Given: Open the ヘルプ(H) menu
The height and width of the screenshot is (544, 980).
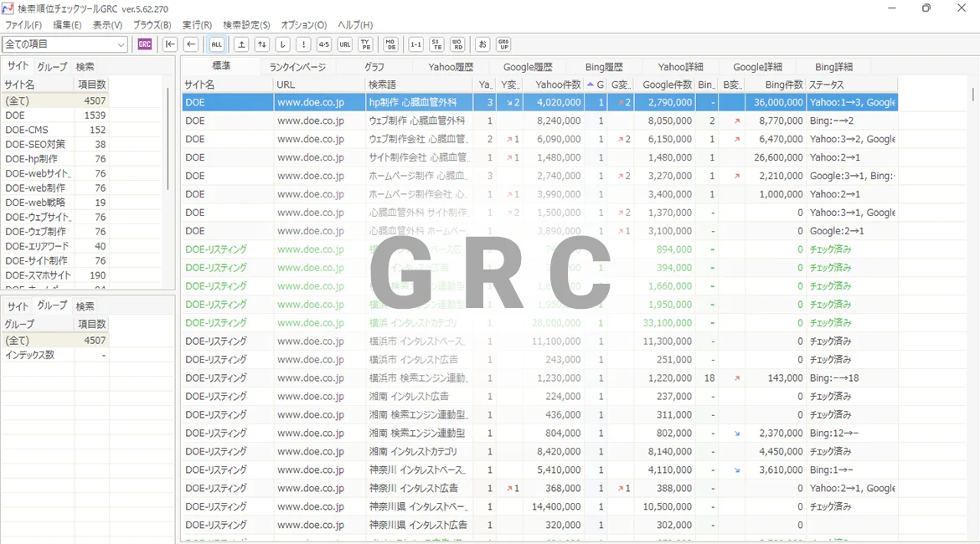Looking at the screenshot, I should coord(355,25).
